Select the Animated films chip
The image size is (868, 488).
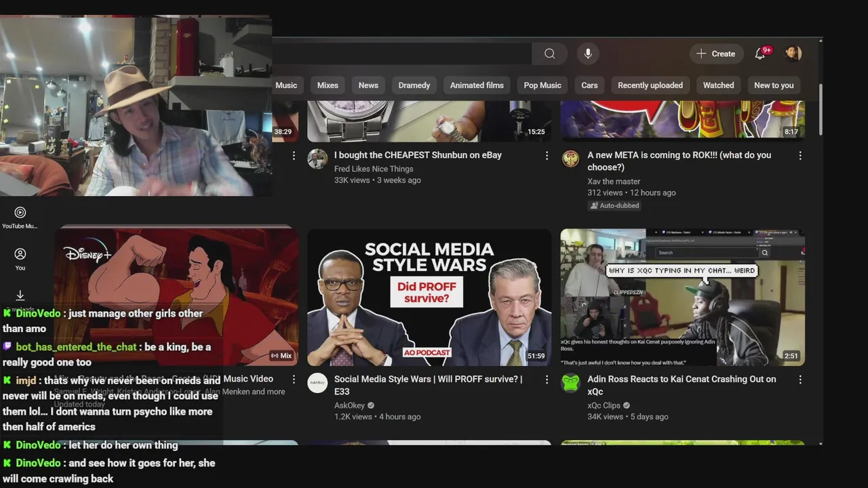(x=477, y=85)
